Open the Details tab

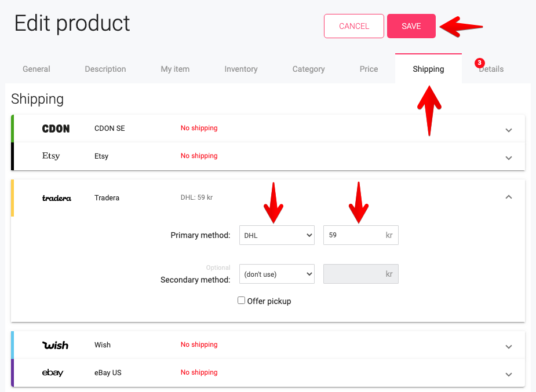pyautogui.click(x=491, y=69)
